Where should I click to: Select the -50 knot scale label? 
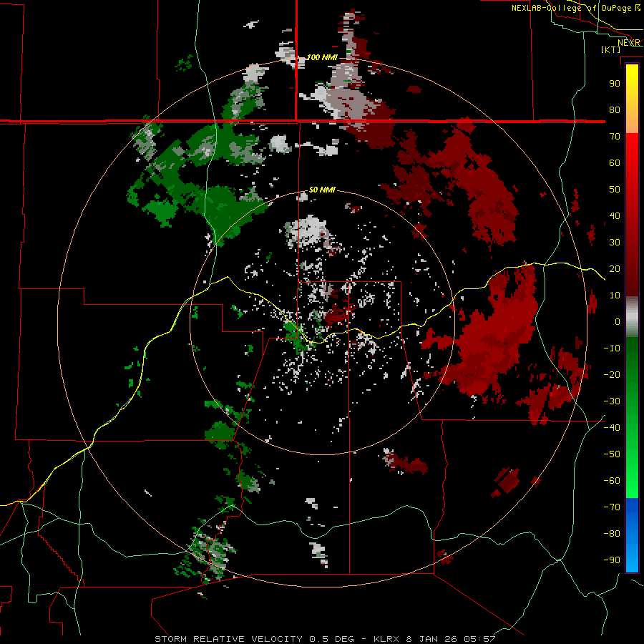pyautogui.click(x=612, y=454)
